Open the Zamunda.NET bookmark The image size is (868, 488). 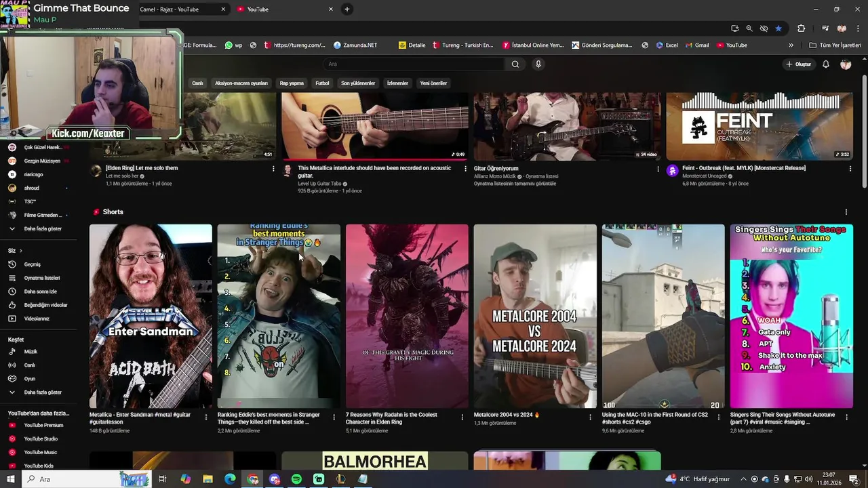(x=355, y=45)
